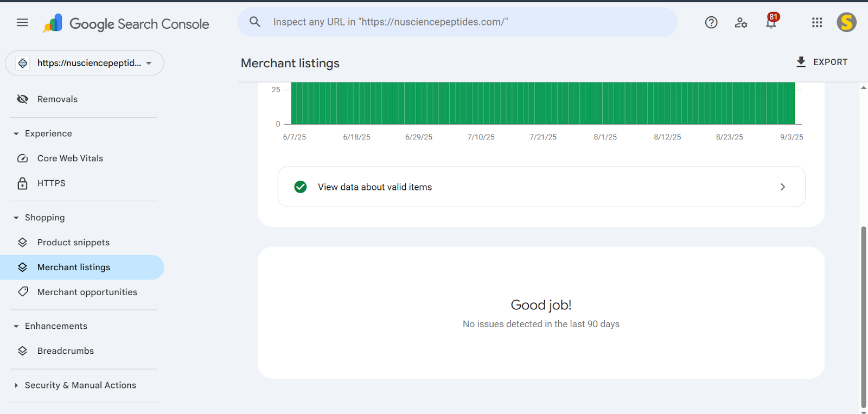Click the 8/1/25 chart date label

605,137
